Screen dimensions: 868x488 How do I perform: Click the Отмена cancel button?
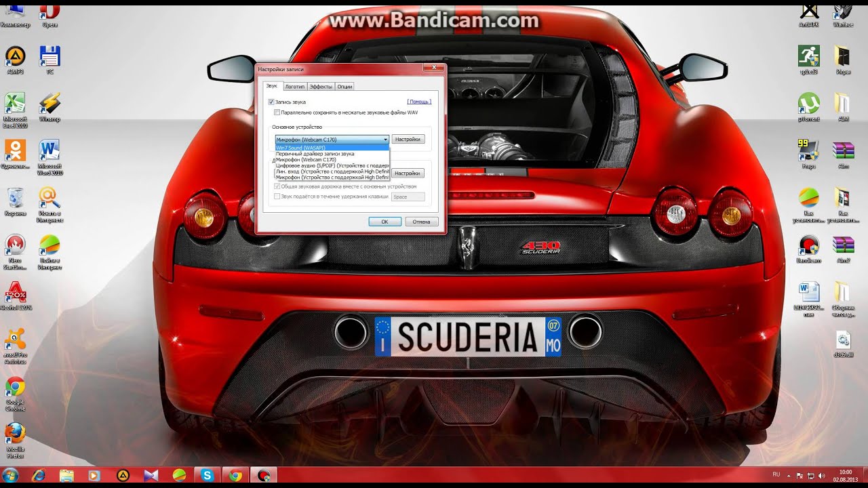pos(422,222)
